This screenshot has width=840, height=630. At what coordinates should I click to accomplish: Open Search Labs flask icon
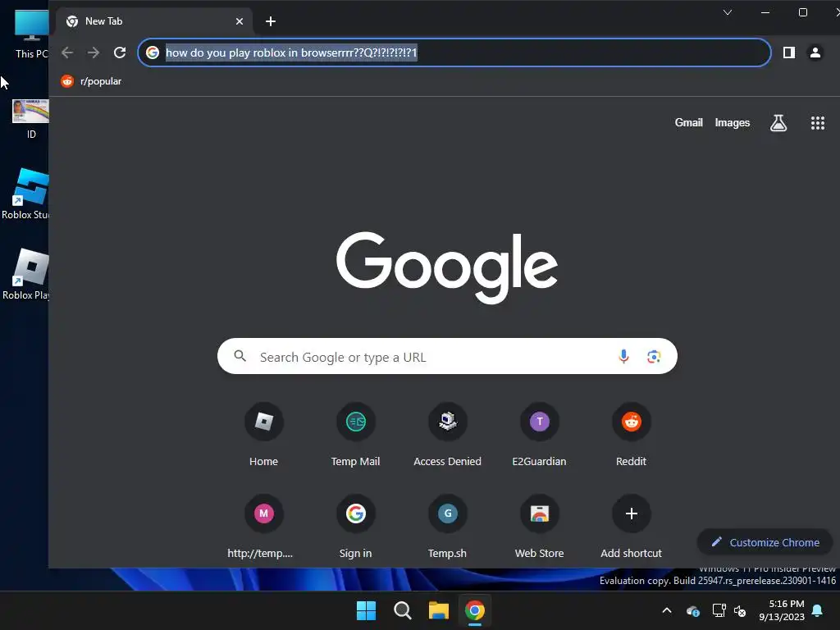point(778,123)
